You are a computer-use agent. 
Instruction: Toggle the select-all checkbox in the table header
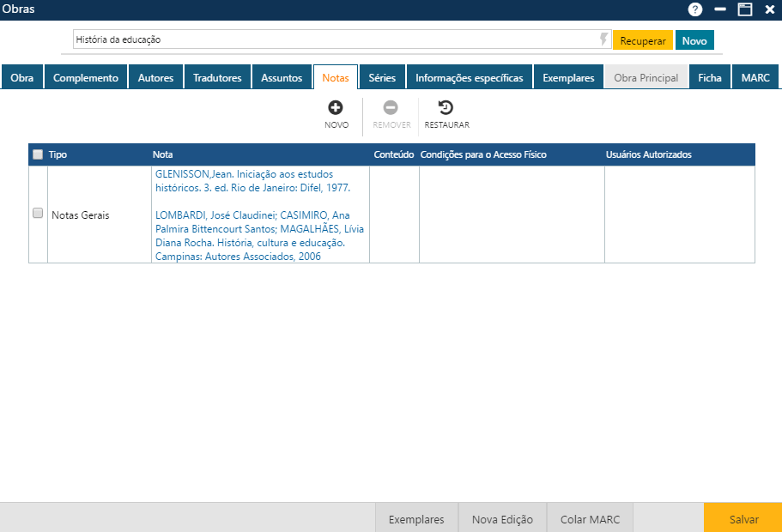tap(35, 154)
